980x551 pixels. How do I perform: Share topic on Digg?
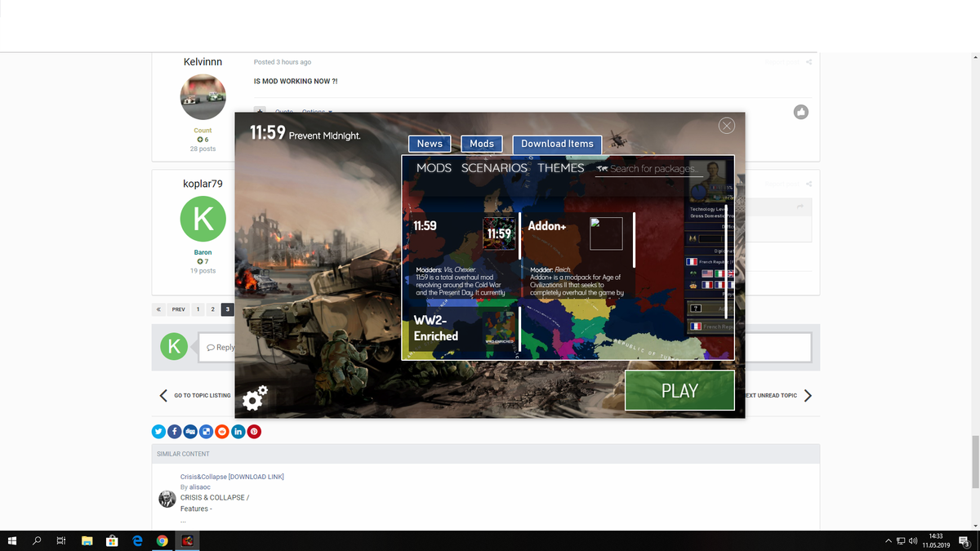pos(190,431)
